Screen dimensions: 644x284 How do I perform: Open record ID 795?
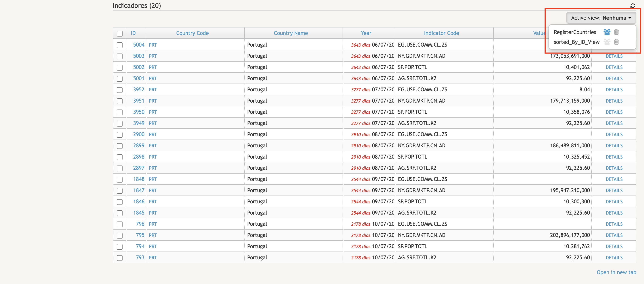(140, 235)
